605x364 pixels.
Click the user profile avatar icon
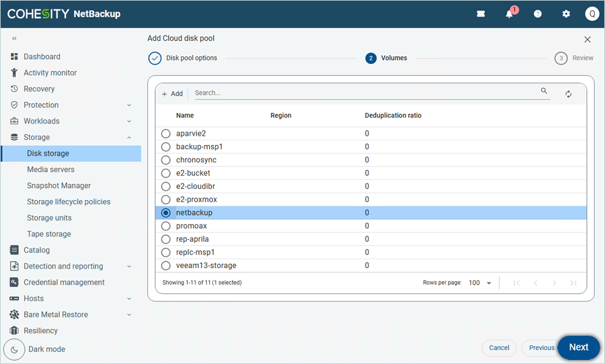(x=592, y=14)
